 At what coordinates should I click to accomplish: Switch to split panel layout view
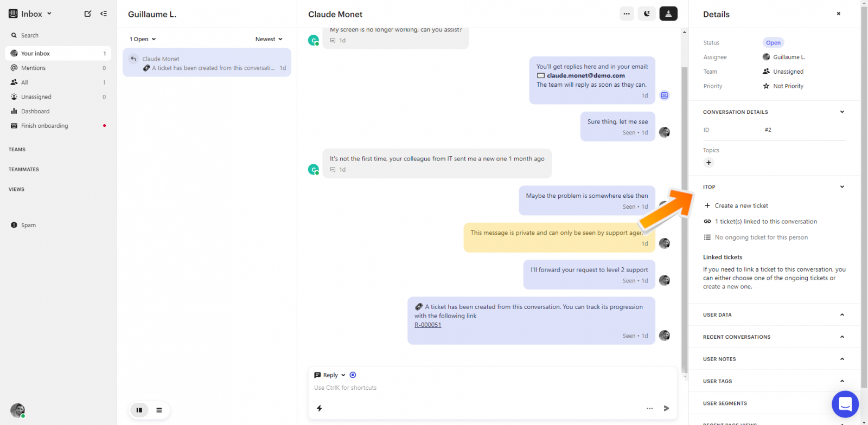click(139, 410)
